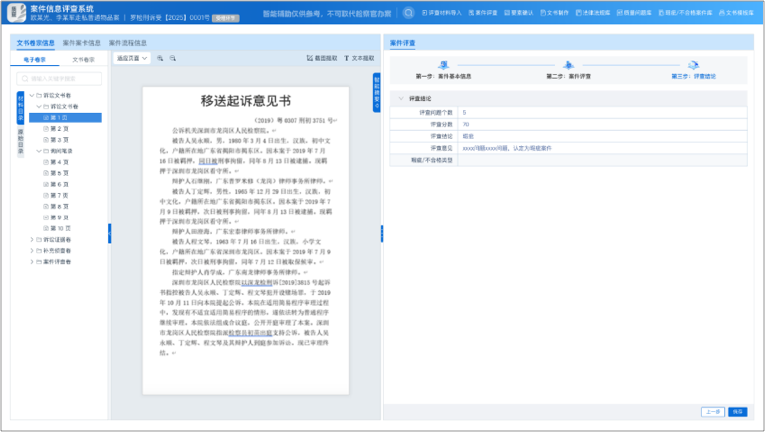Image resolution: width=765 pixels, height=432 pixels.
Task: Collapse the nested 诉讼文书卷 subfolder
Action: point(39,106)
